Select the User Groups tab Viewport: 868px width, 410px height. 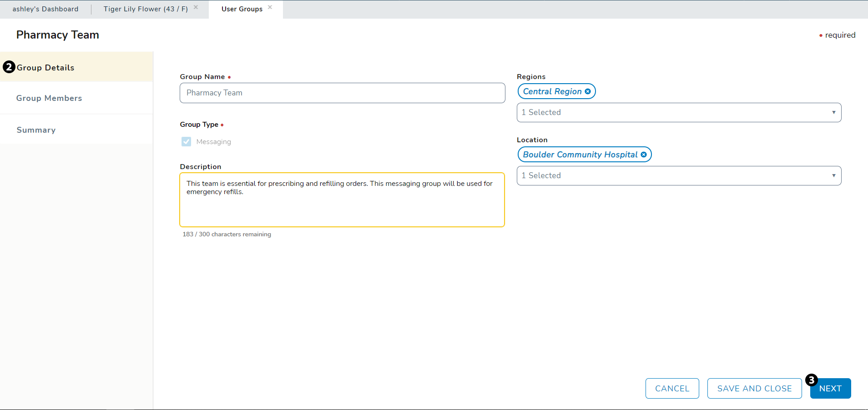point(242,9)
